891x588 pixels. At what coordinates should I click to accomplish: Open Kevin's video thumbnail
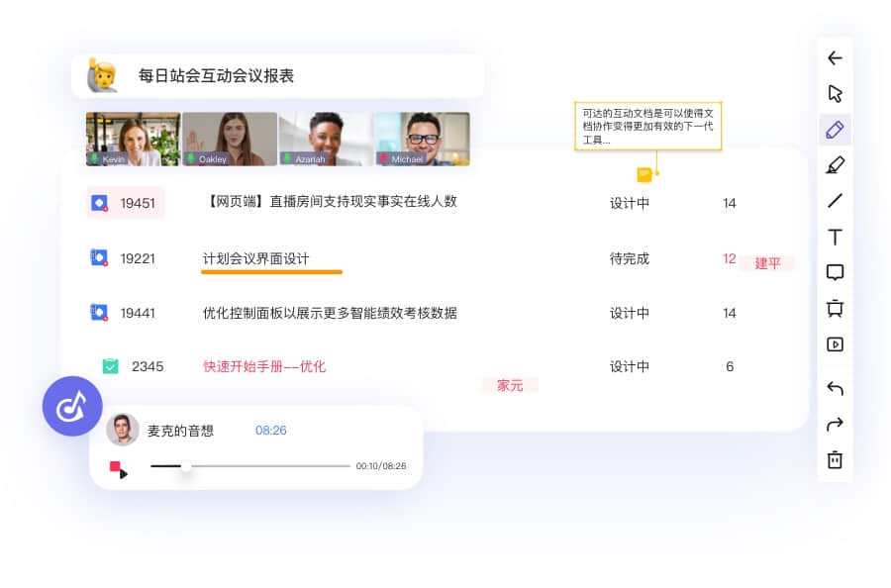point(133,140)
